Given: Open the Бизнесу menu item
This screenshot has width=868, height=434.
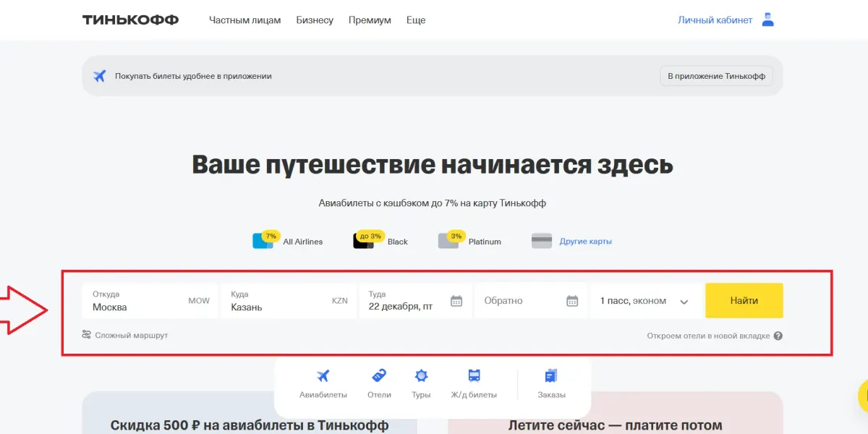Looking at the screenshot, I should 315,20.
